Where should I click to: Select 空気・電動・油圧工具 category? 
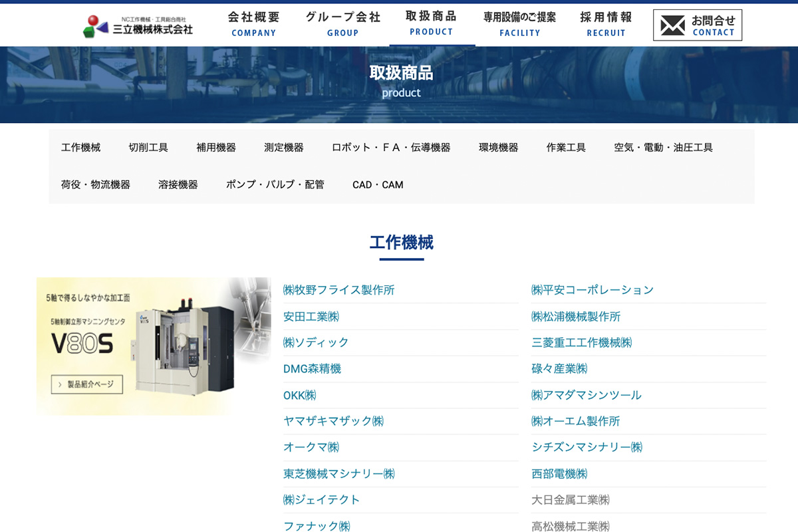664,148
